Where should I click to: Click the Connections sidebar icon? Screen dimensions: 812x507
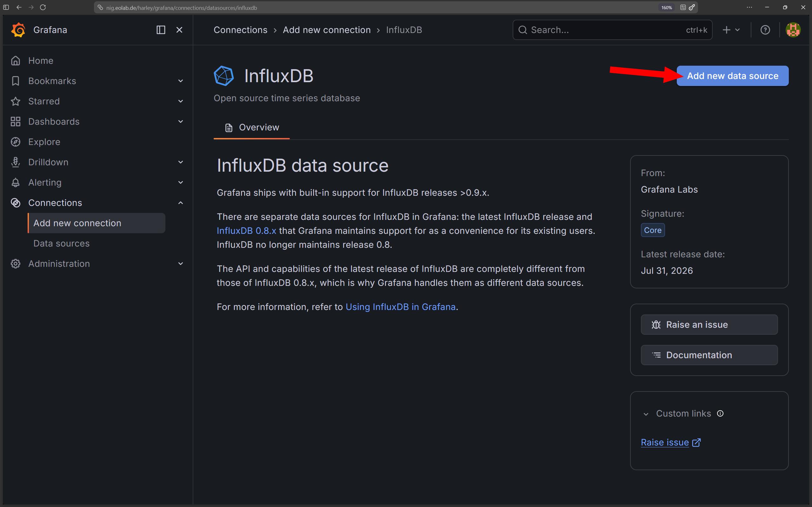16,203
